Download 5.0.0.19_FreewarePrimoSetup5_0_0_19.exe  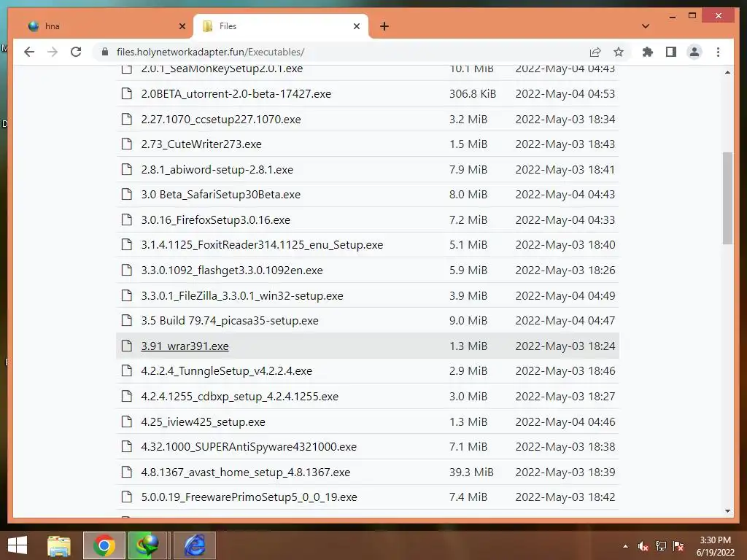(x=249, y=497)
